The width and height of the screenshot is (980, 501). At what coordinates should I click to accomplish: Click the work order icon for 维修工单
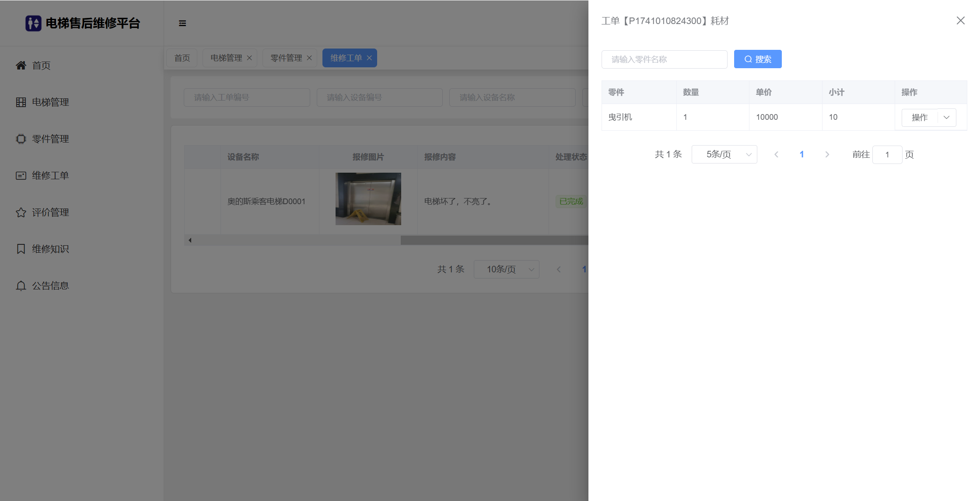coord(21,176)
